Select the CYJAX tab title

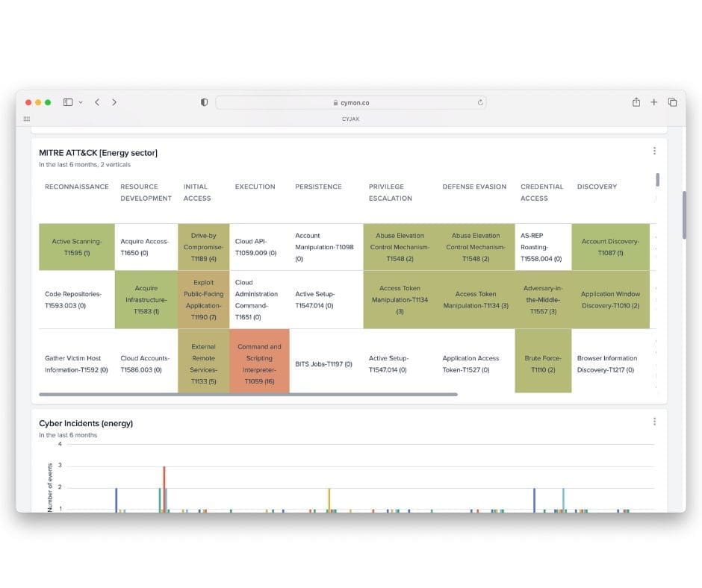[x=350, y=119]
